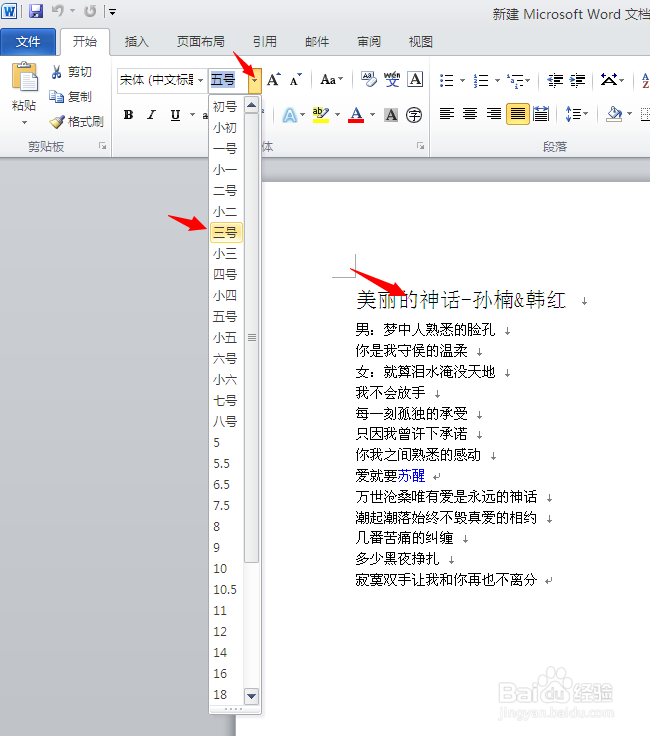
Task: Pick font size 八号 from list
Action: click(x=226, y=422)
